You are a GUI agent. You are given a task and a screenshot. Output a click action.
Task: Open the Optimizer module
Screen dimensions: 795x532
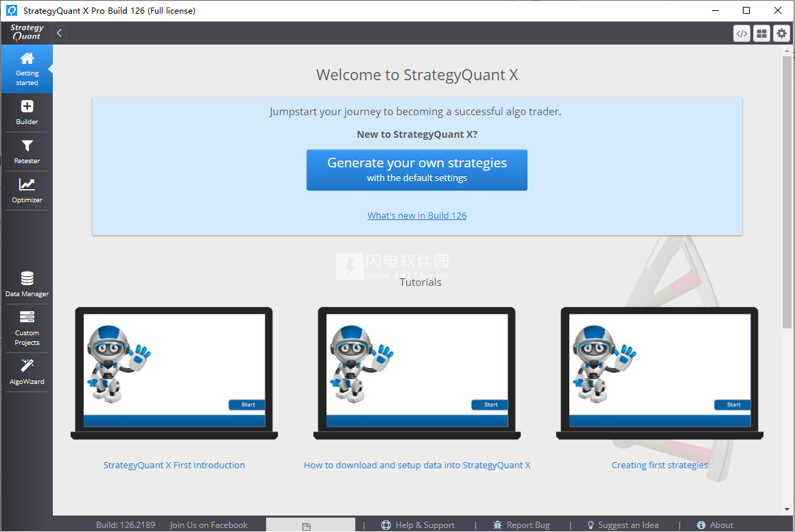[27, 191]
